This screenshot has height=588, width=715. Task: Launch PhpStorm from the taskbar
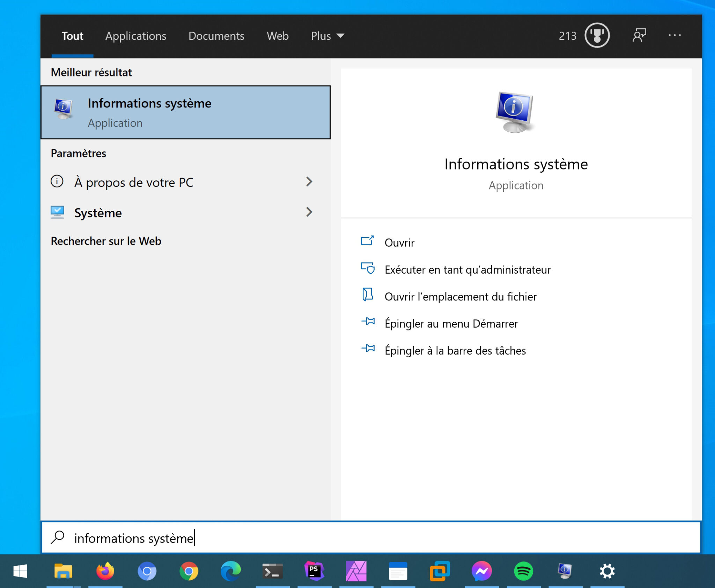tap(314, 571)
